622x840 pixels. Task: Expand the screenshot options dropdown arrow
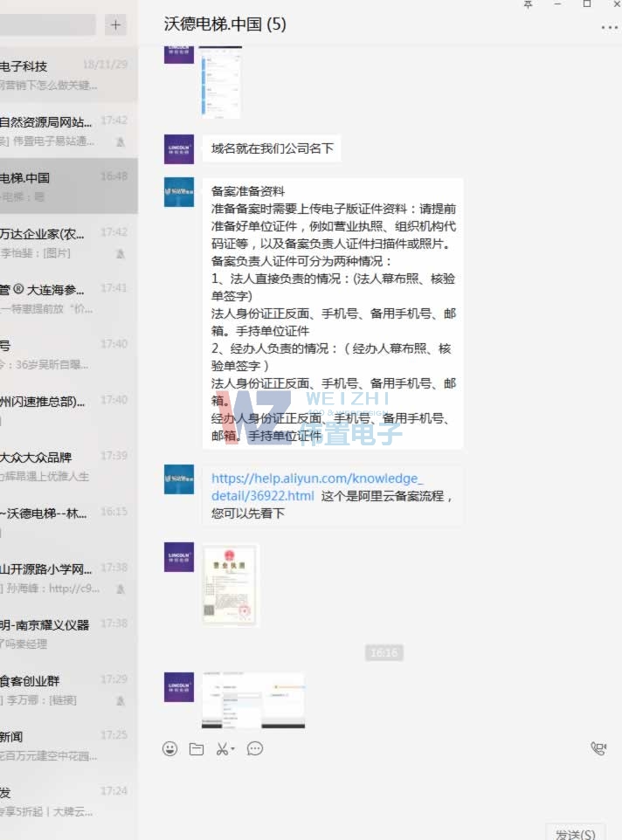pos(233,749)
